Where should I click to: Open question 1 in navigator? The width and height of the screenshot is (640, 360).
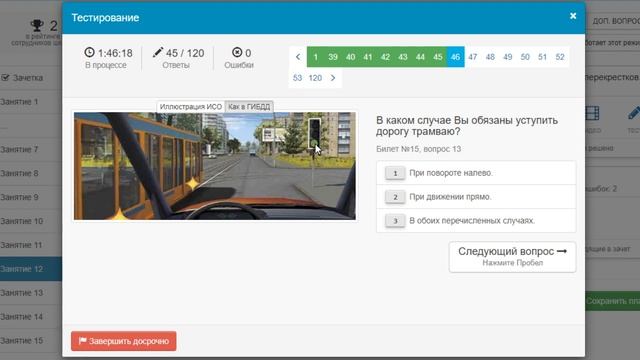point(316,57)
